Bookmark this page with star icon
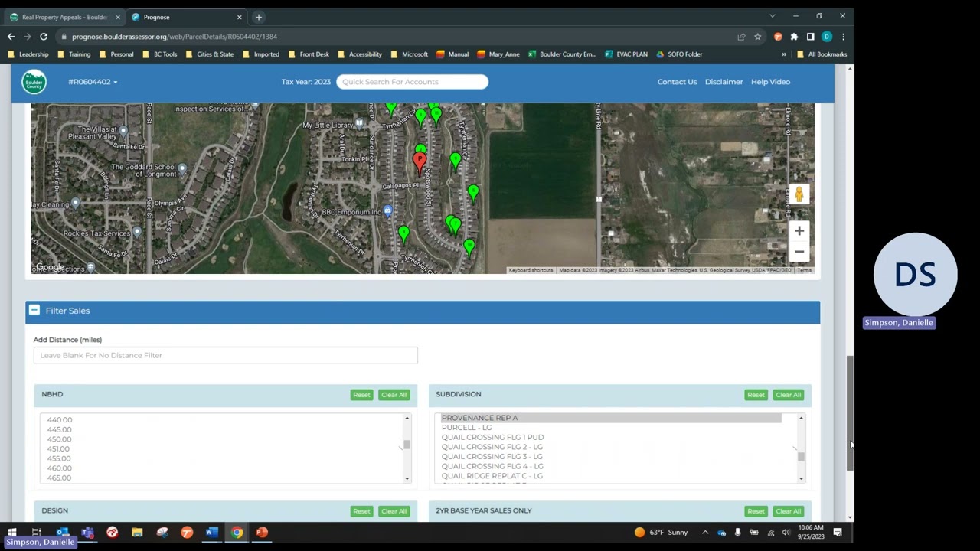 click(757, 36)
